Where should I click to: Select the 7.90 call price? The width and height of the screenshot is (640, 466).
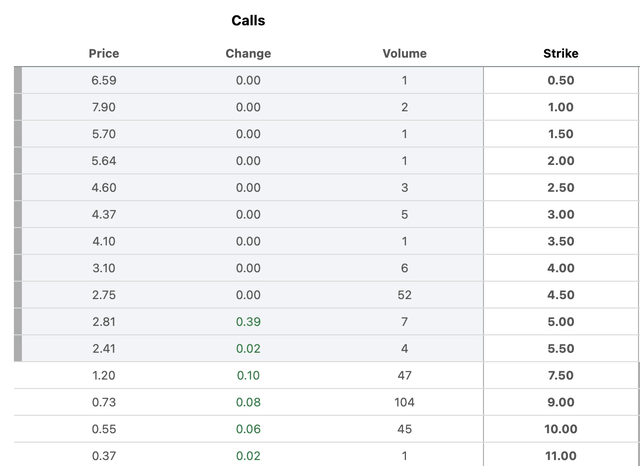[x=104, y=107]
